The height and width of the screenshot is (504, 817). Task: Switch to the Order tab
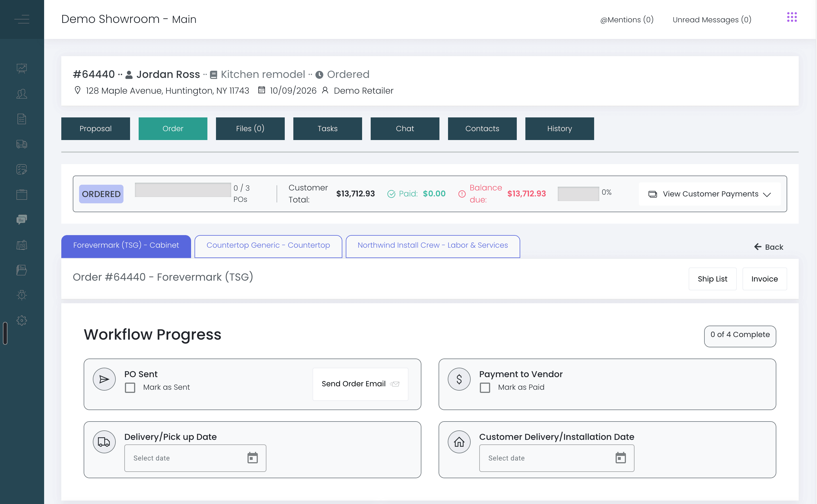173,129
